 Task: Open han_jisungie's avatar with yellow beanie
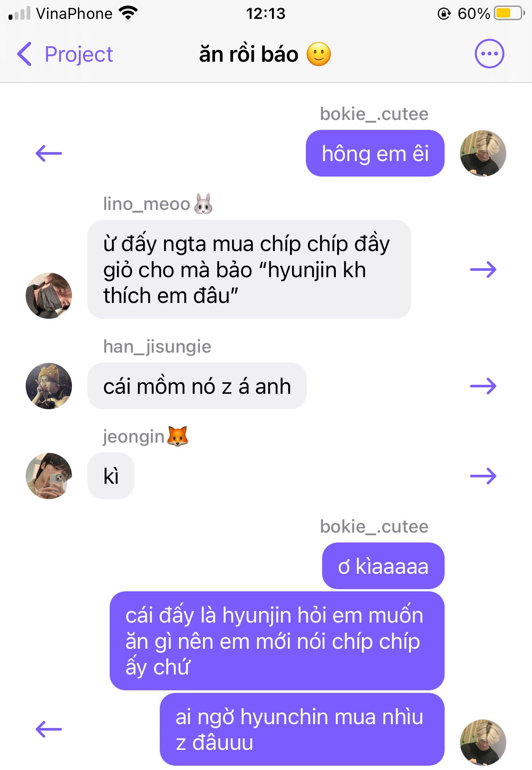49,386
